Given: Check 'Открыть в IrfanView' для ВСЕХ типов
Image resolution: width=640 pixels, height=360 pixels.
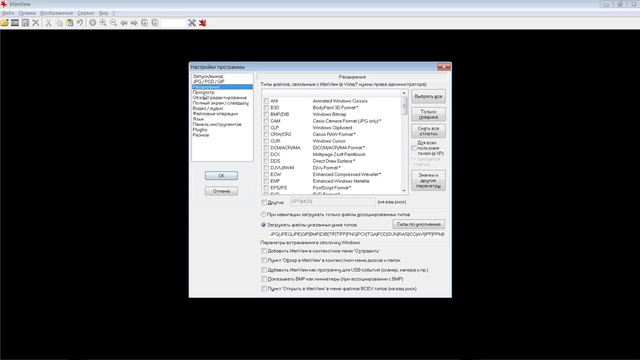Looking at the screenshot, I should click(264, 289).
